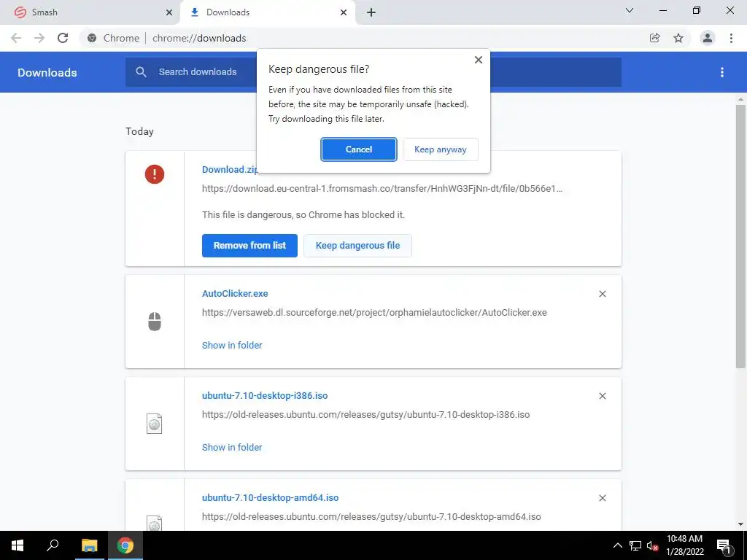Click the AutoClicker mouse file icon

coord(155,322)
